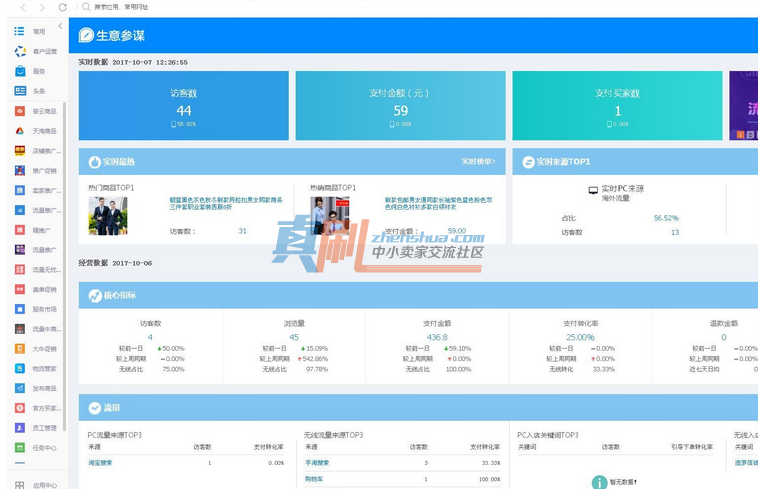Click the sidebar vertical scrollbar
Screen dimensions: 758x489
(64, 266)
